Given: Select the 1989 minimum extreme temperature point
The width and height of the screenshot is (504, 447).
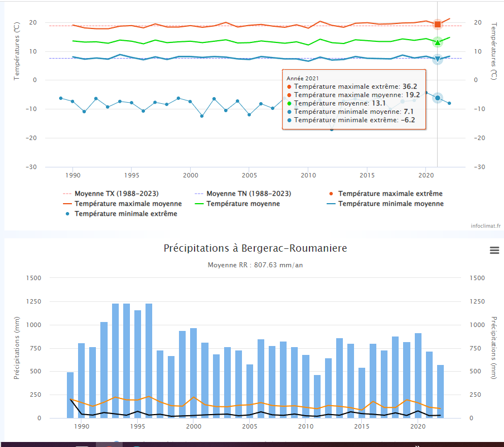Looking at the screenshot, I should (x=61, y=98).
